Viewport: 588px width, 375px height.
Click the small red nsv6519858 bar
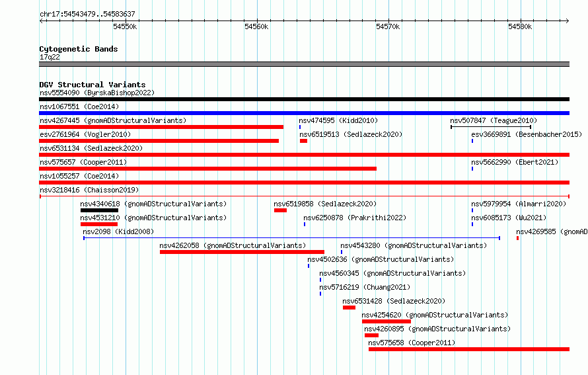[x=281, y=210]
